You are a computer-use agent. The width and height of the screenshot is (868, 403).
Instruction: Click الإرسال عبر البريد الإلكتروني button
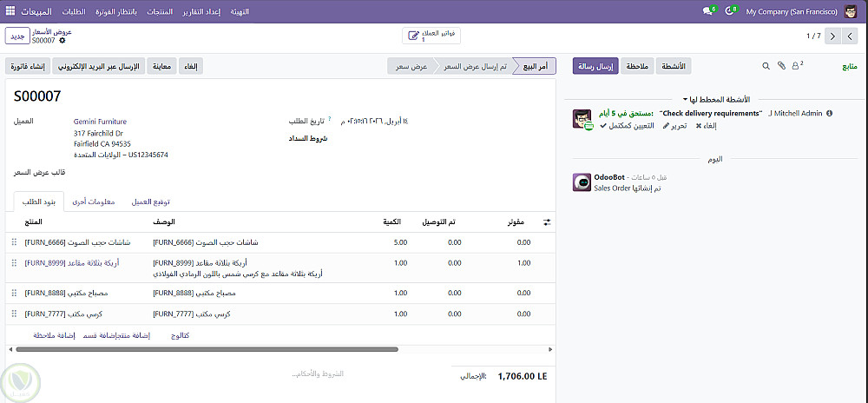pyautogui.click(x=99, y=66)
